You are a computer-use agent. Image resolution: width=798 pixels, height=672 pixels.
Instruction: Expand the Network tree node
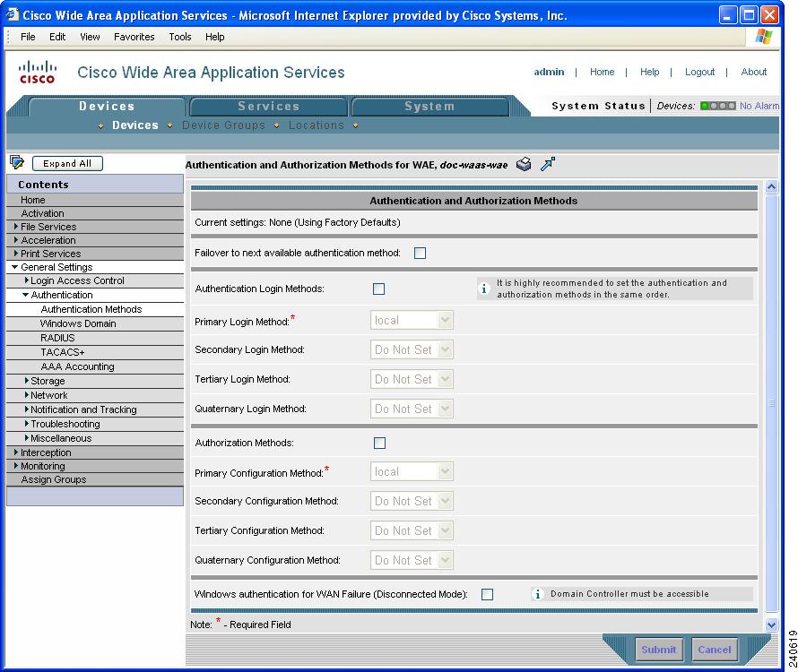pos(27,395)
